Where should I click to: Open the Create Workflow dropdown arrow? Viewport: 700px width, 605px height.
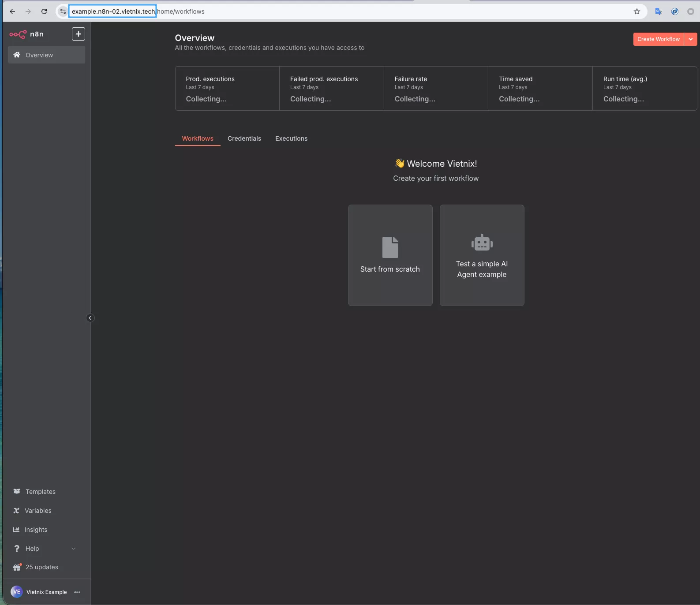[x=690, y=39]
